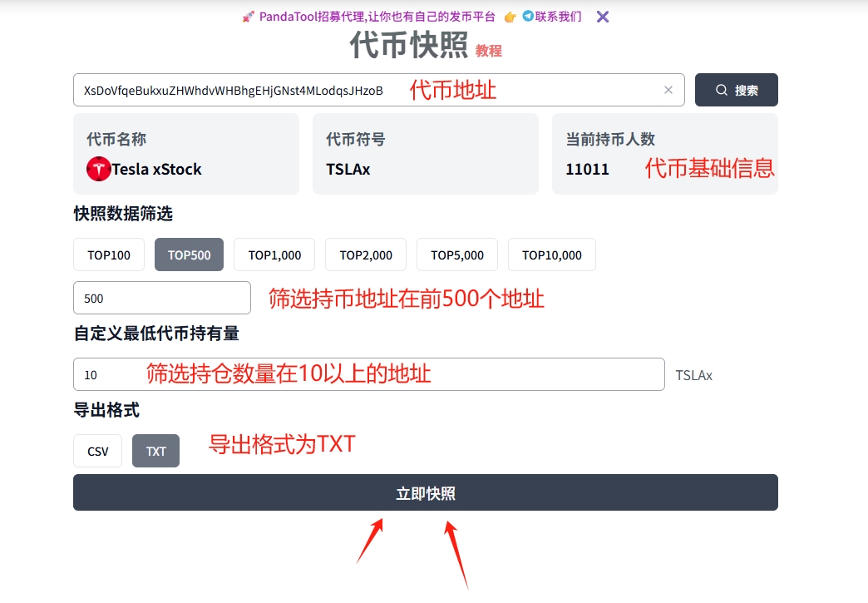This screenshot has height=603, width=868.
Task: Click the holder count input showing 500
Action: pyautogui.click(x=162, y=298)
